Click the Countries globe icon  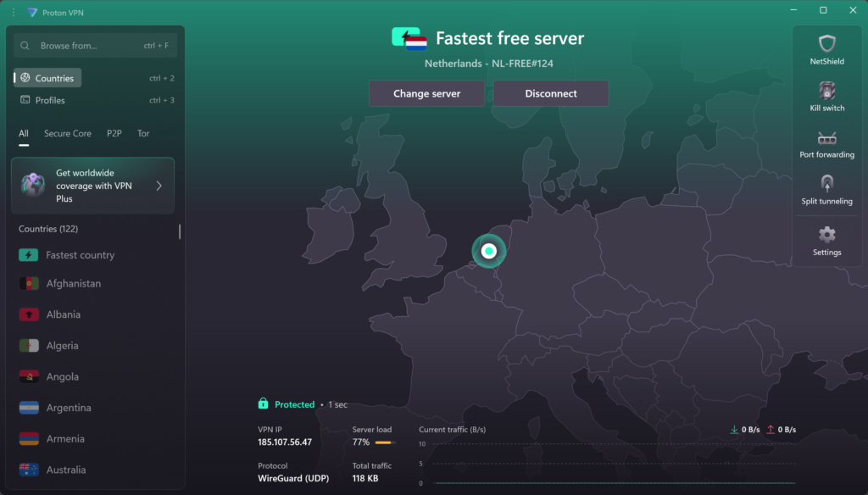coord(25,78)
